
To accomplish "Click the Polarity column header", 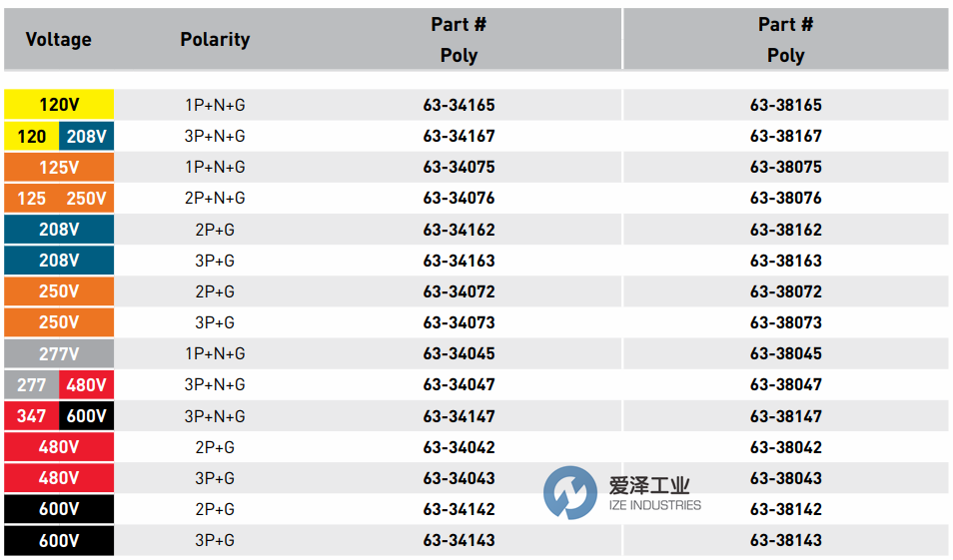I will pyautogui.click(x=215, y=40).
